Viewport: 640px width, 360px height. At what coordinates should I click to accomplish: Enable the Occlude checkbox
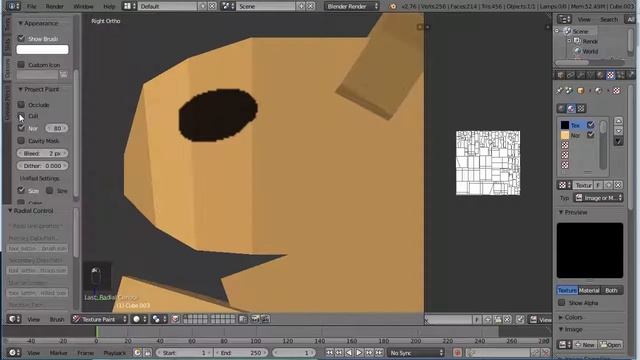[x=21, y=104]
